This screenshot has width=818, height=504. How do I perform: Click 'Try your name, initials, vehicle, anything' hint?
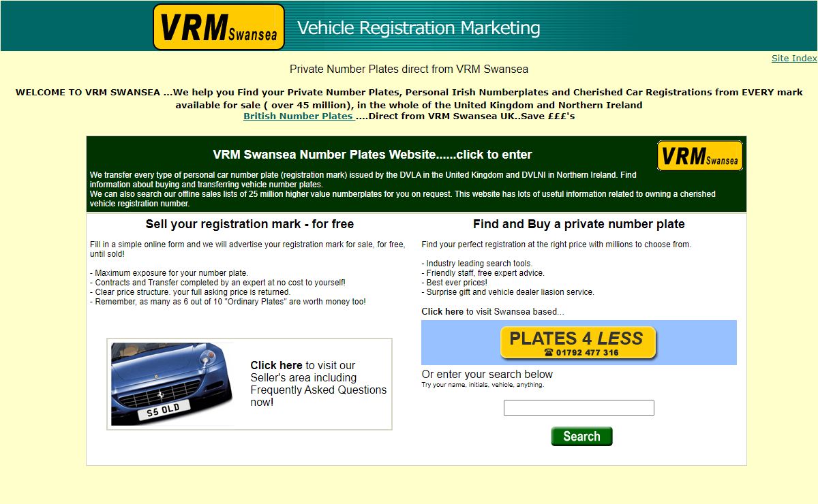pyautogui.click(x=483, y=385)
